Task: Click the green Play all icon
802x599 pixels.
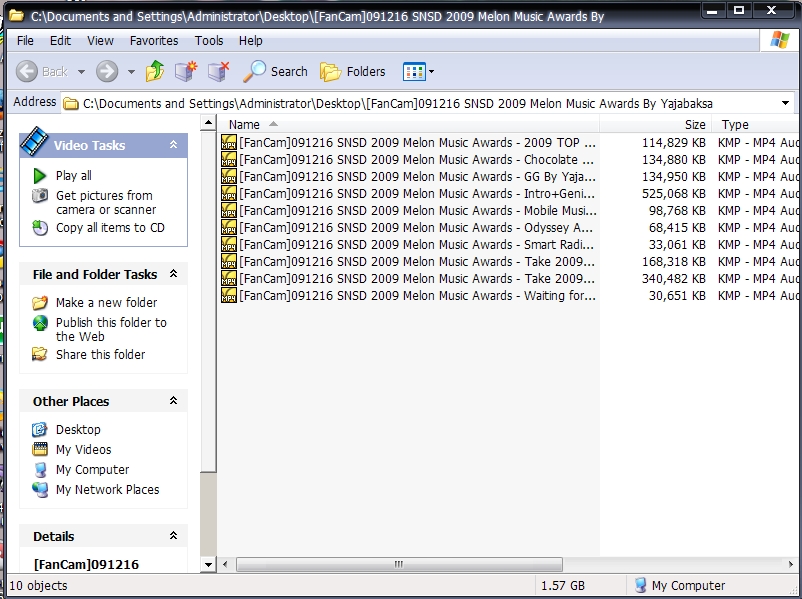Action: point(39,175)
